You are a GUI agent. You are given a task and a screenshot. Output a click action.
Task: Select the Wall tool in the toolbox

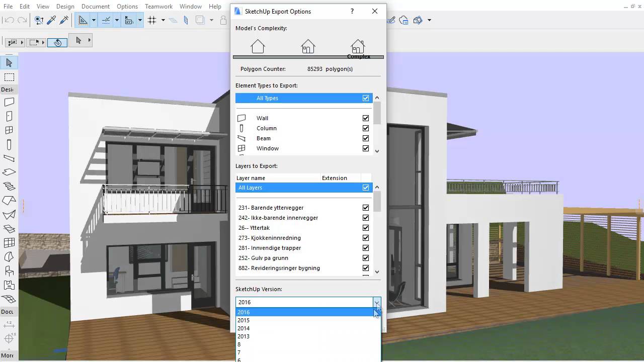click(x=9, y=102)
